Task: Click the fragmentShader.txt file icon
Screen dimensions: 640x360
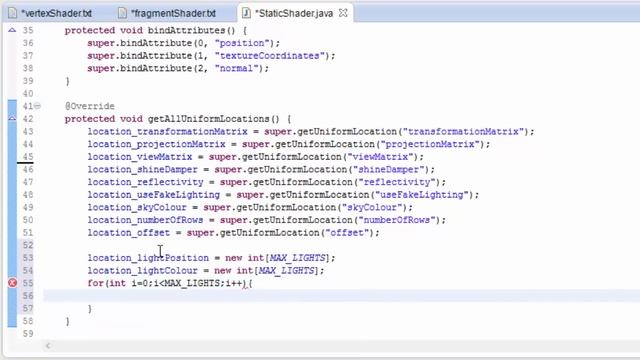Action: pyautogui.click(x=122, y=13)
